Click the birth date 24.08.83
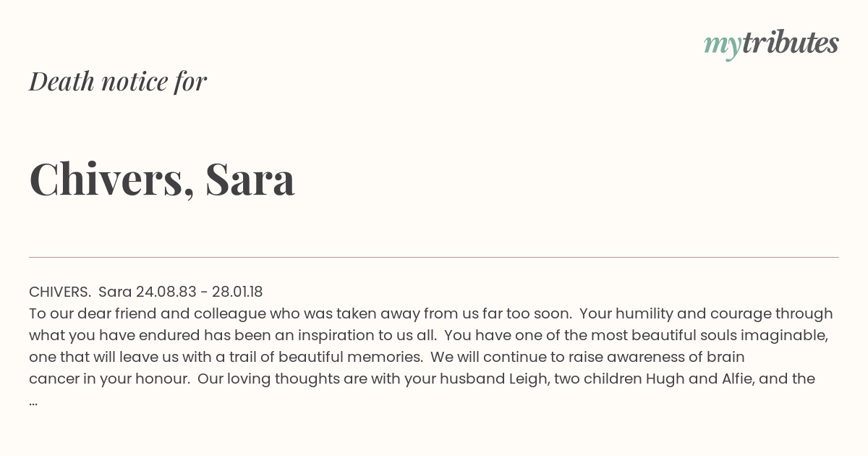Screen dimensions: 868x456 coord(166,292)
